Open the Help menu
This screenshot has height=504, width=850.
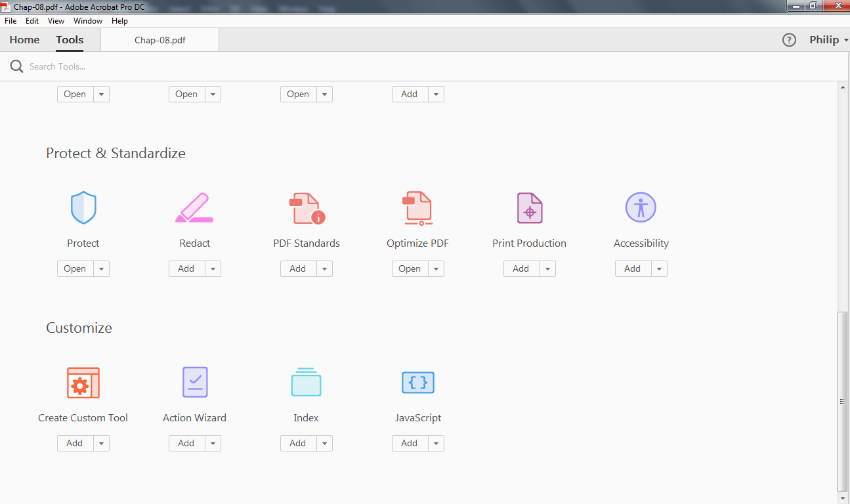pyautogui.click(x=119, y=21)
